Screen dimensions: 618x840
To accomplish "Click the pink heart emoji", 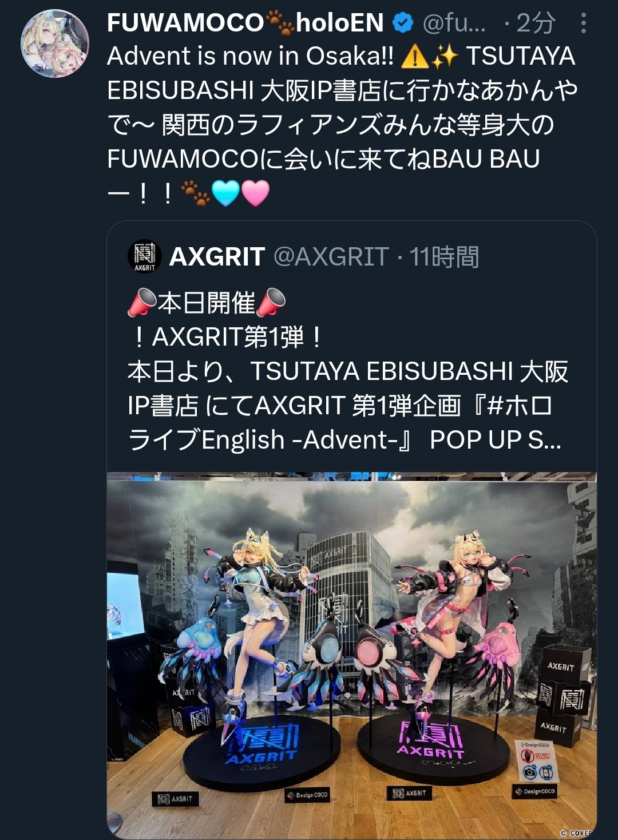I will (x=255, y=193).
